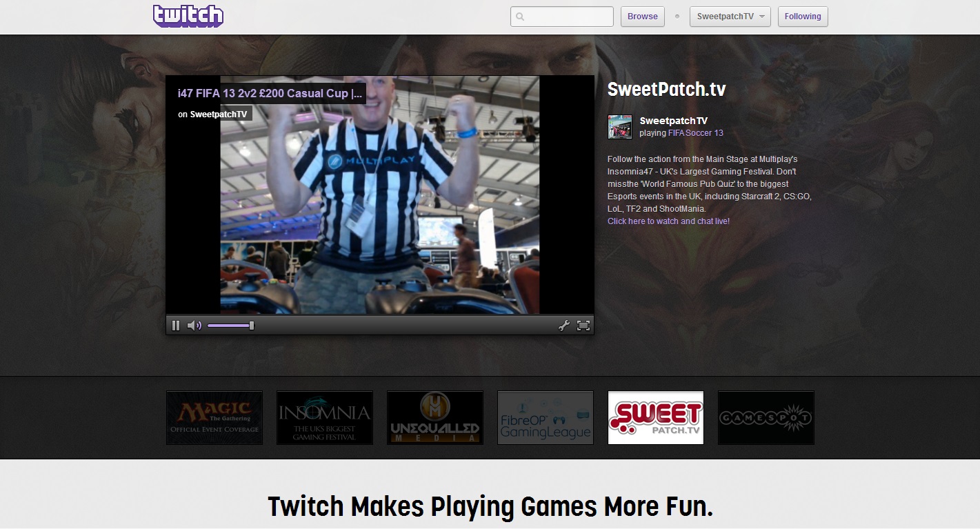Image resolution: width=980 pixels, height=529 pixels.
Task: Click 'Click here to watch and chat live!'
Action: coord(668,221)
